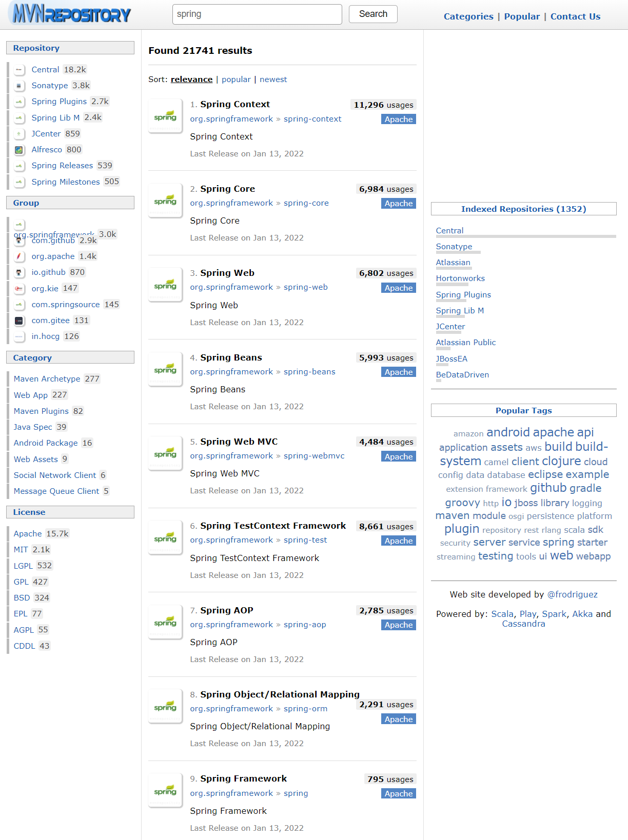The image size is (628, 840).
Task: Click the Central repository icon in sidebar
Action: click(19, 70)
